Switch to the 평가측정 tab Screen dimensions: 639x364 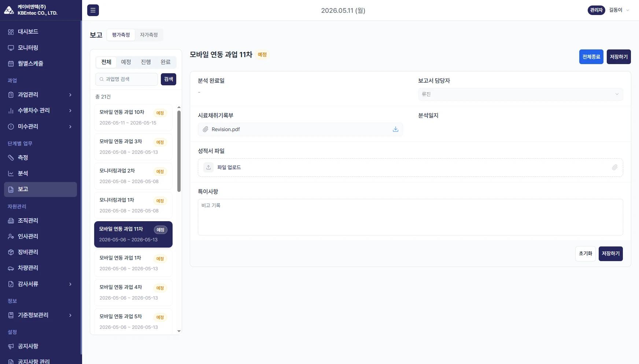[x=121, y=35]
